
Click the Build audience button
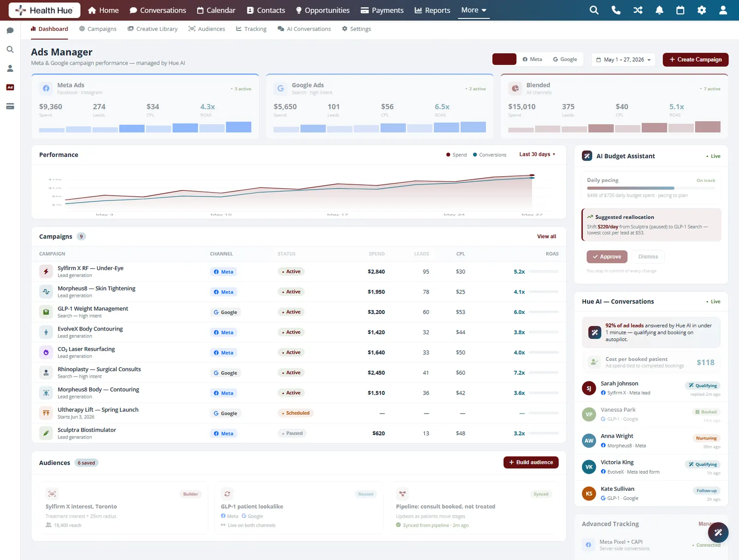[x=531, y=463]
